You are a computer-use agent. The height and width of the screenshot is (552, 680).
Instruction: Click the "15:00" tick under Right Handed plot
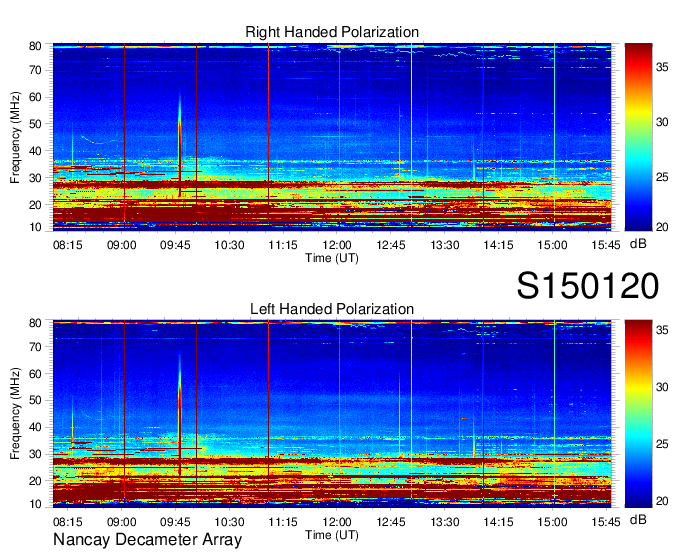point(552,245)
